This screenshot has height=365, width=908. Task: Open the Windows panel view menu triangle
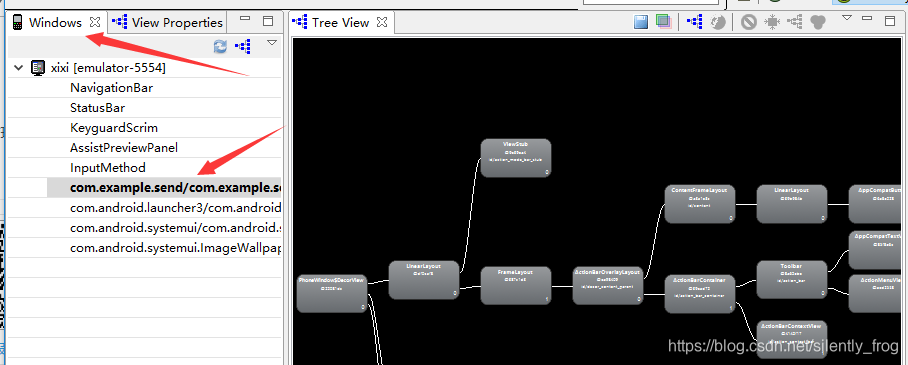272,43
